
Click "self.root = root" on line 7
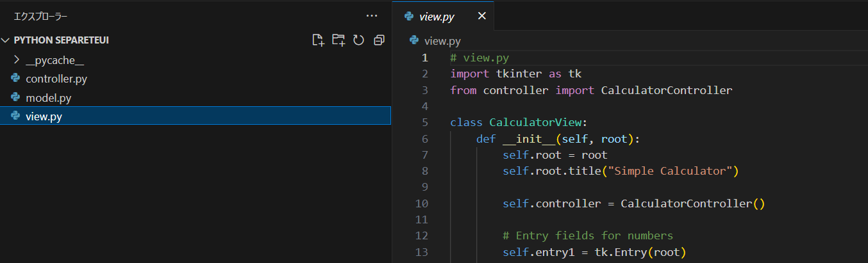555,155
